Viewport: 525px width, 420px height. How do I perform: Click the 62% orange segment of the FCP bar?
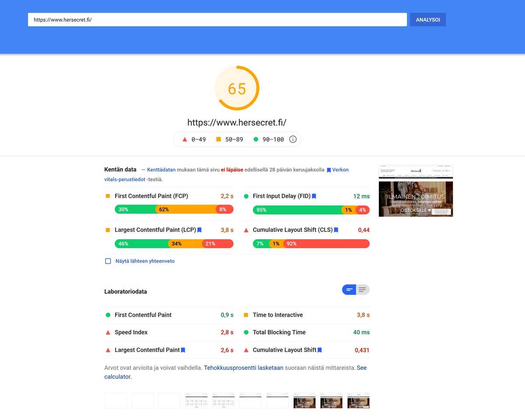[x=164, y=210]
